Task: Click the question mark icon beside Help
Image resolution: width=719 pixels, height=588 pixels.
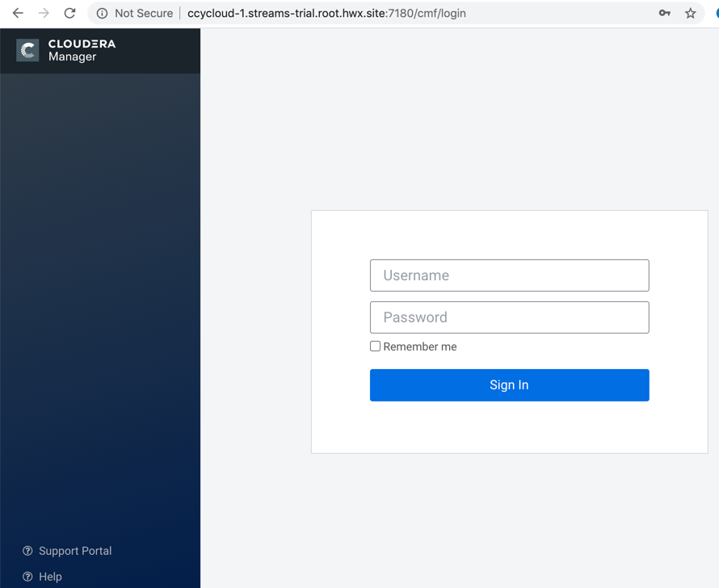Action: (x=27, y=577)
